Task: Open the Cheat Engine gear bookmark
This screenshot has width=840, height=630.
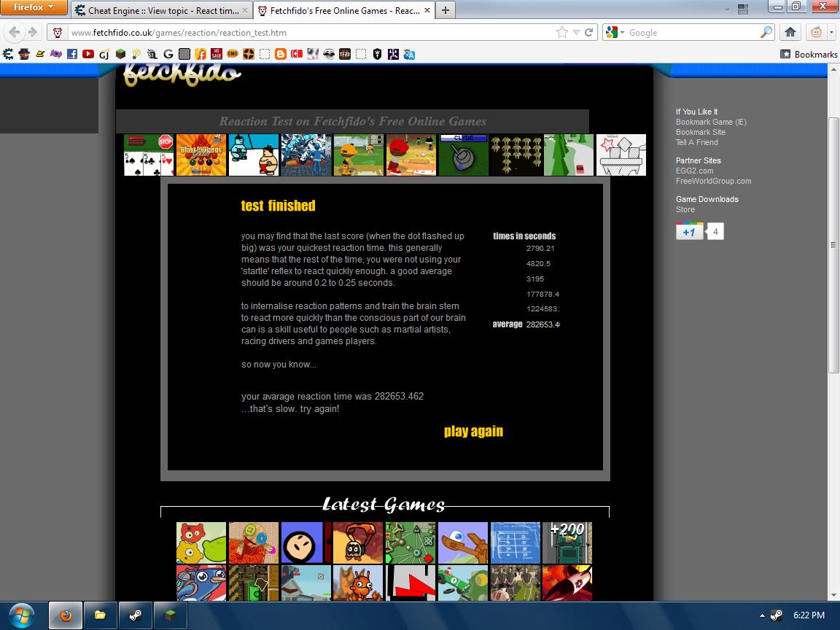Action: pos(8,54)
